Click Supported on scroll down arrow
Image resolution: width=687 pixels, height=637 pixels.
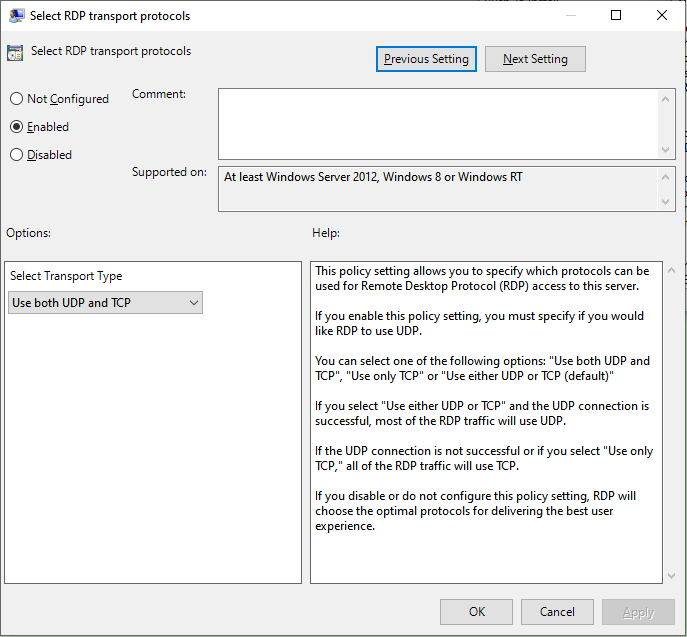(x=667, y=202)
